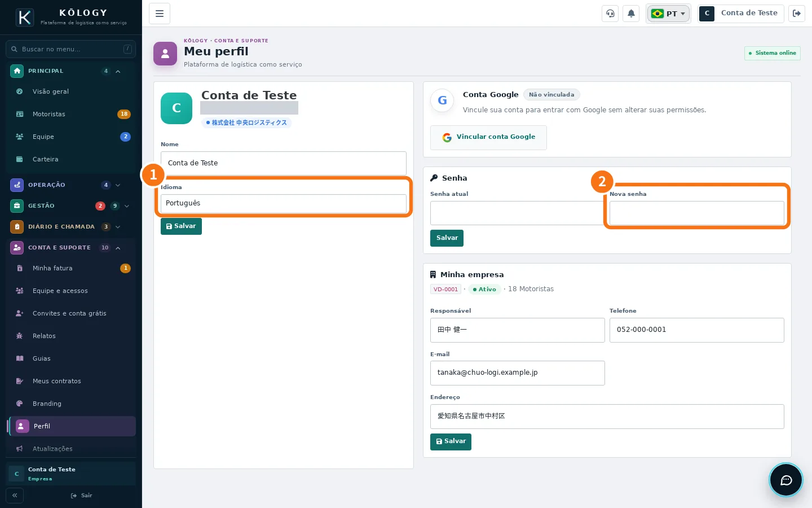Collapse the sidebar with double-chevron icon

click(x=15, y=496)
